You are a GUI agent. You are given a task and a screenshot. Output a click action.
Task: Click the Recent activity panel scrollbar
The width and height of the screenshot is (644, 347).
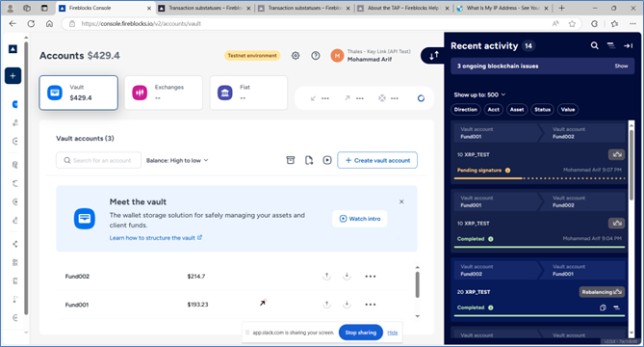(631, 165)
